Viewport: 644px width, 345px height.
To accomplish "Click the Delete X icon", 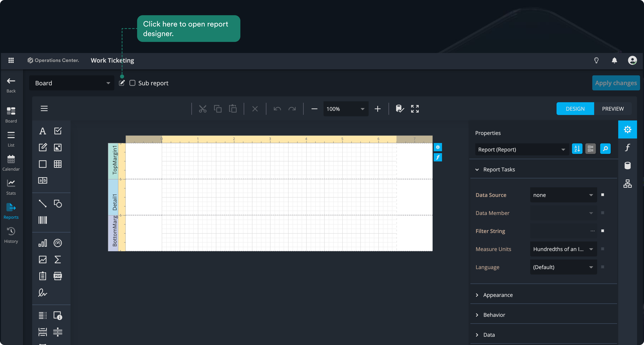I will pos(255,109).
